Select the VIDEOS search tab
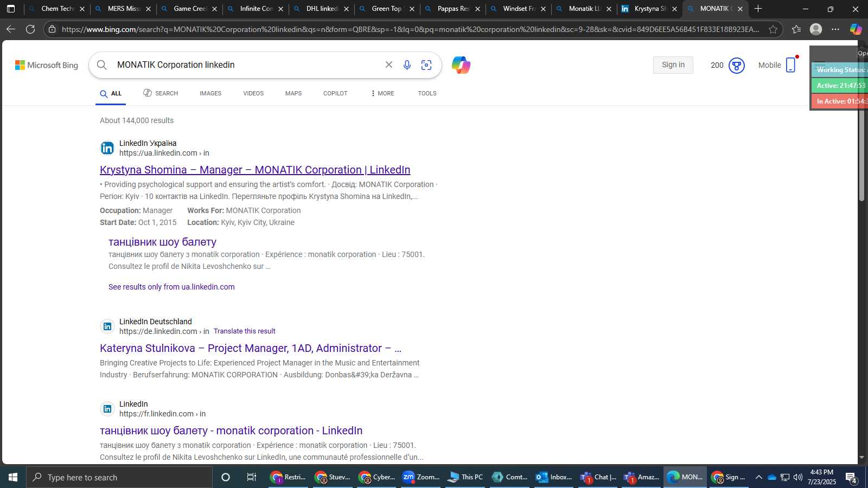Screen dimensions: 868x488 point(253,93)
